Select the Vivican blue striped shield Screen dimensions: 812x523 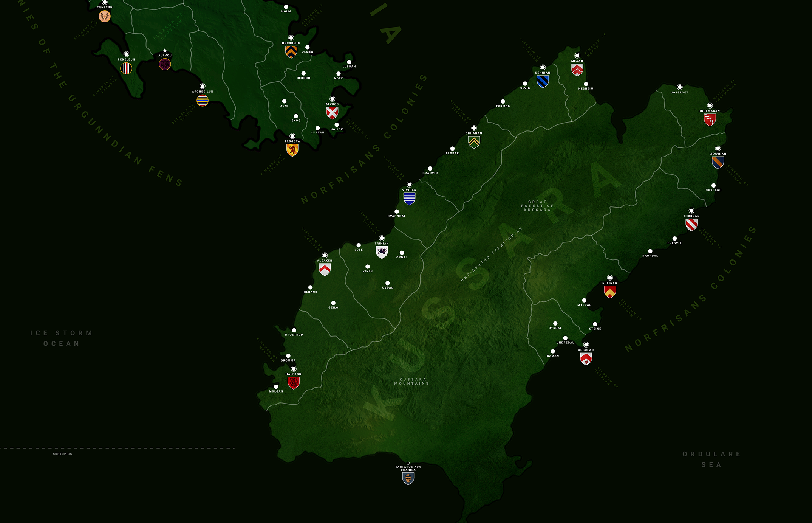[409, 199]
